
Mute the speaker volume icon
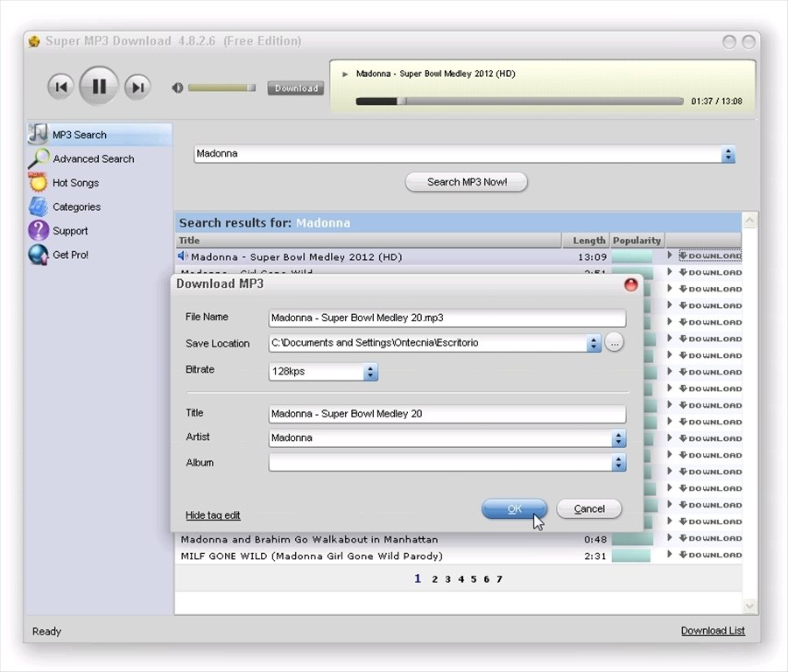click(178, 87)
